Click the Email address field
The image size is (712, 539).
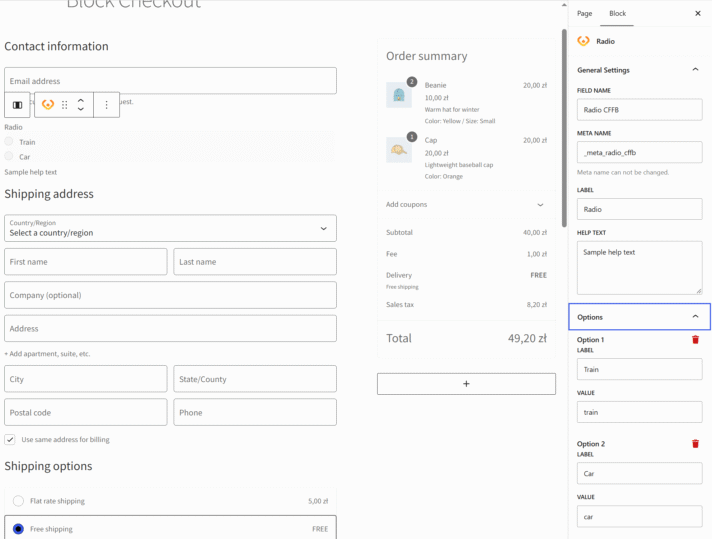point(170,81)
